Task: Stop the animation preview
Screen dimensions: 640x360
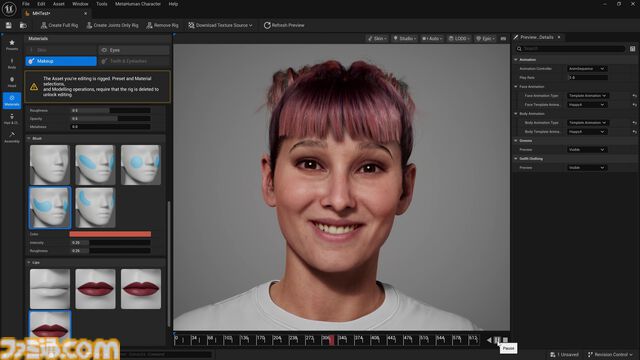Action: click(505, 340)
